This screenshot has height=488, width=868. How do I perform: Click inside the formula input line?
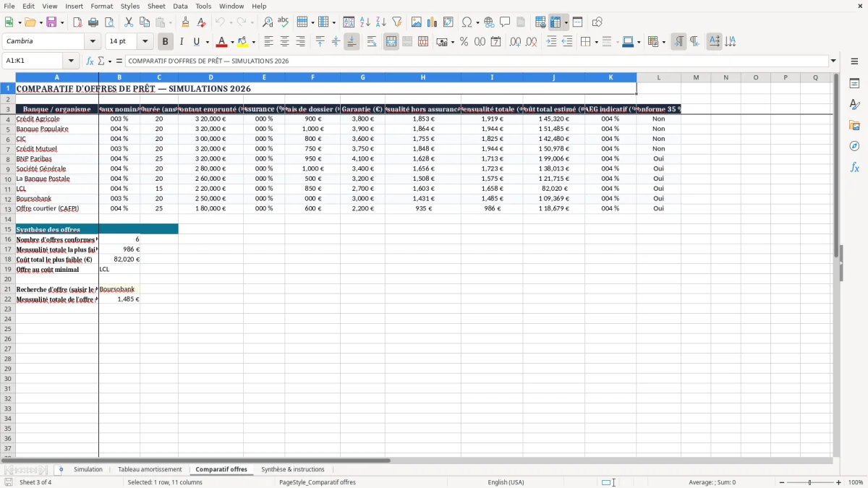476,61
